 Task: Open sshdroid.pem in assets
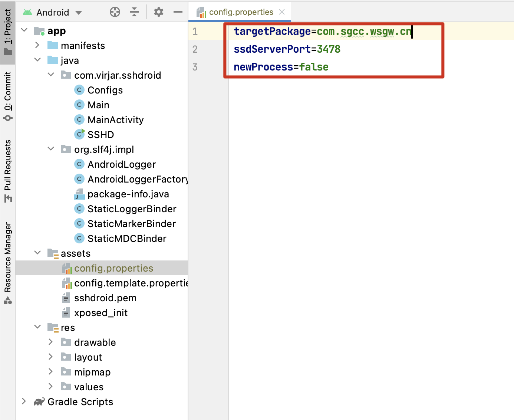105,298
